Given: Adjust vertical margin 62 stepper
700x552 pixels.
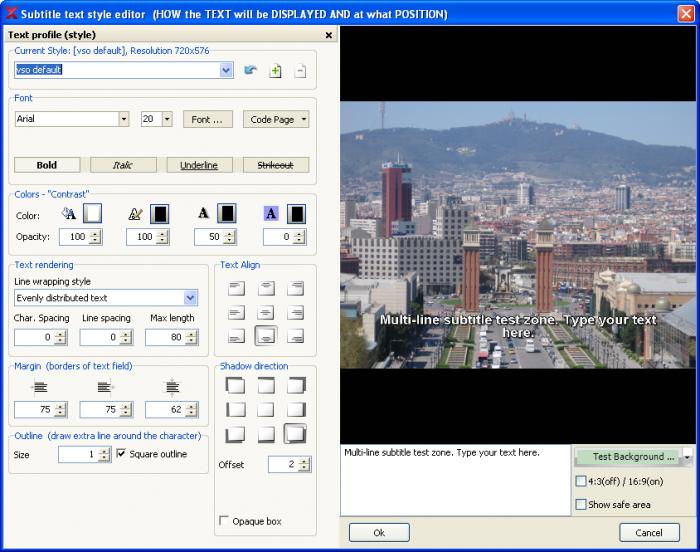Looking at the screenshot, I should coord(191,410).
